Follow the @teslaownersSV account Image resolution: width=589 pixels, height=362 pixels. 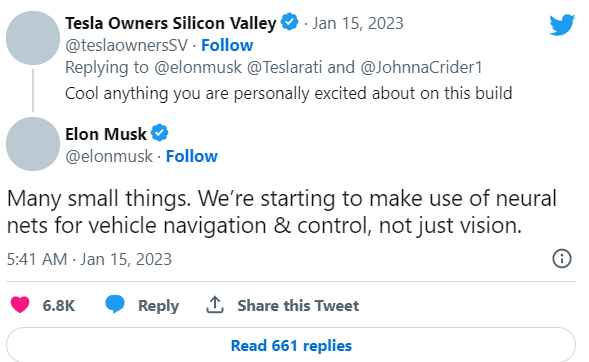click(x=227, y=45)
